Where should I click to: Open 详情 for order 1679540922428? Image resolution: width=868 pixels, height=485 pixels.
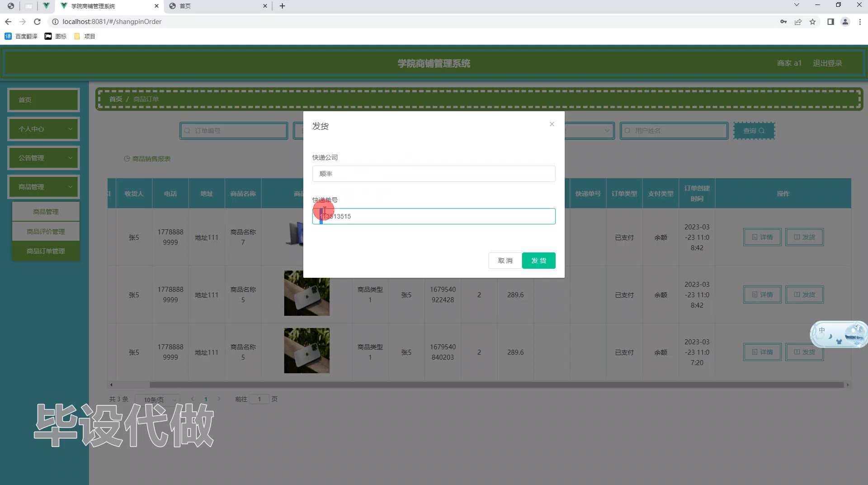(762, 295)
